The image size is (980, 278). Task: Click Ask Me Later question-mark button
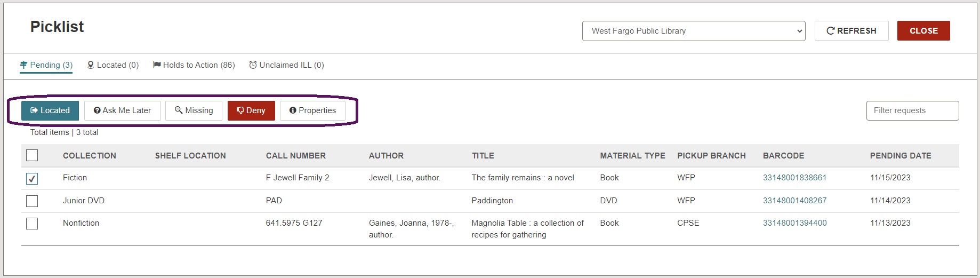point(122,110)
